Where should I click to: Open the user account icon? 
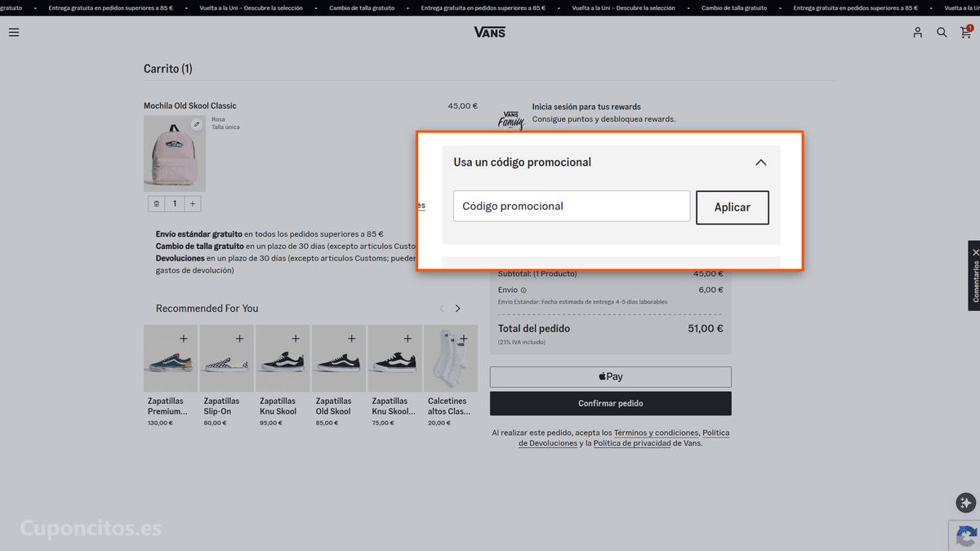coord(917,33)
